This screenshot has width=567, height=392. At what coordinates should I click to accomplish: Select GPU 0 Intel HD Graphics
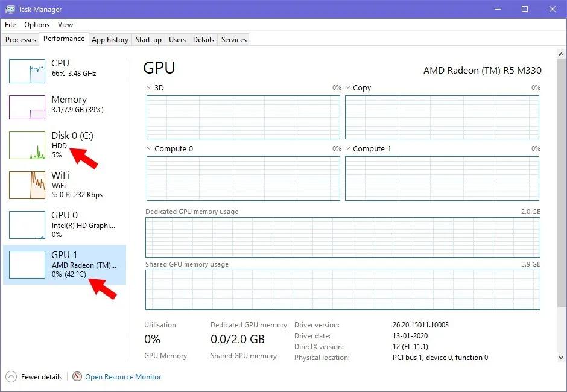tap(27, 224)
